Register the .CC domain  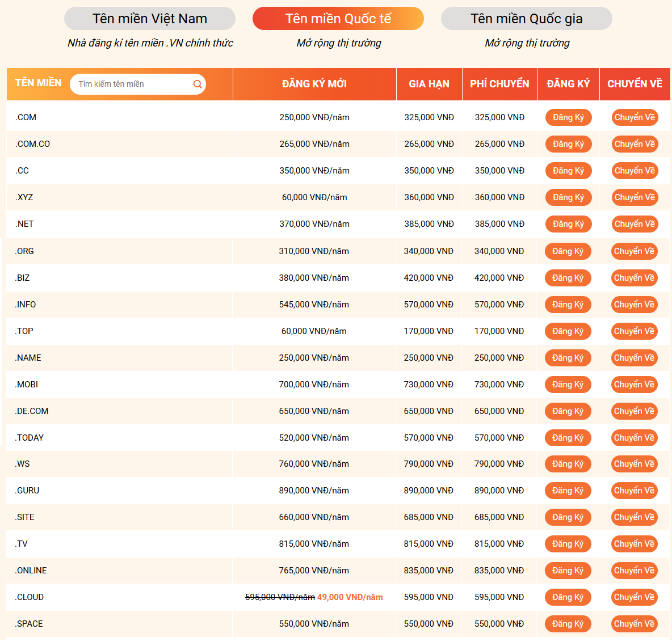[x=568, y=171]
